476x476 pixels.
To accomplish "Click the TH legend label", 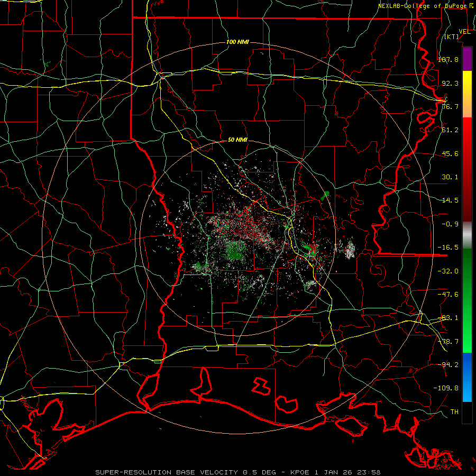I will [x=454, y=412].
